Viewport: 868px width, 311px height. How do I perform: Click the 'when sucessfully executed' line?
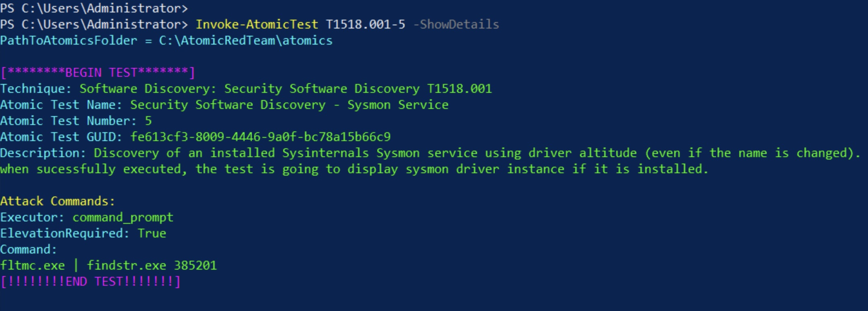coord(354,169)
